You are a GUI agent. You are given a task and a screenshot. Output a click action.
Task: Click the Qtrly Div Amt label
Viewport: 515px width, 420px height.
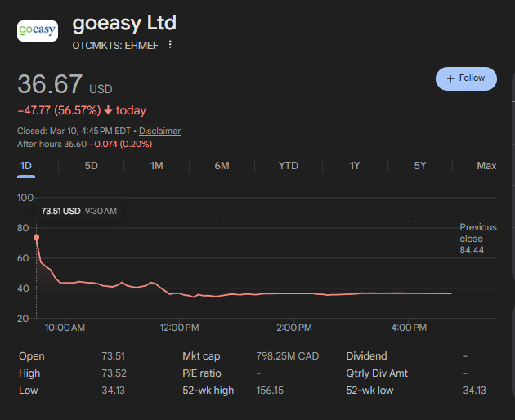[377, 373]
